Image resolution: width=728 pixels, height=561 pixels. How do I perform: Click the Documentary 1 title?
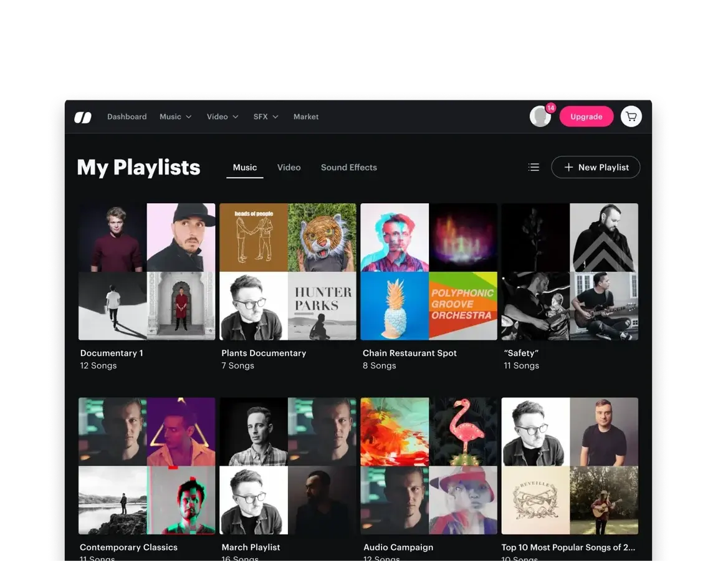point(112,353)
